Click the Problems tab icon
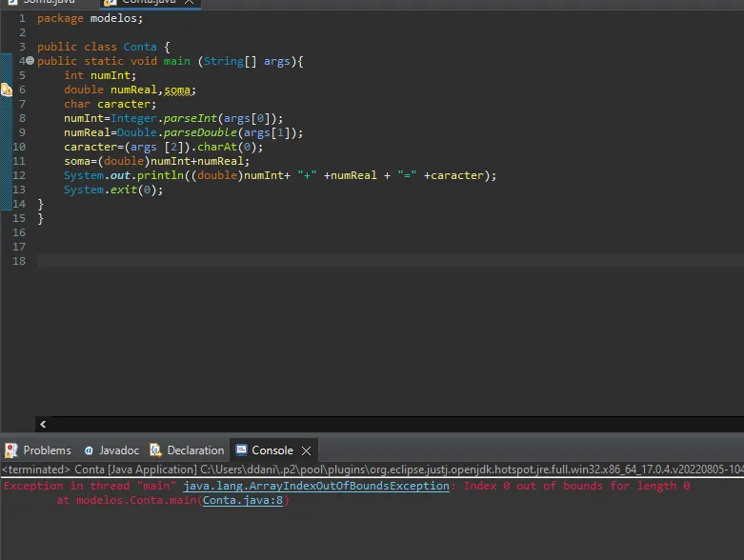744x560 pixels. pos(10,450)
